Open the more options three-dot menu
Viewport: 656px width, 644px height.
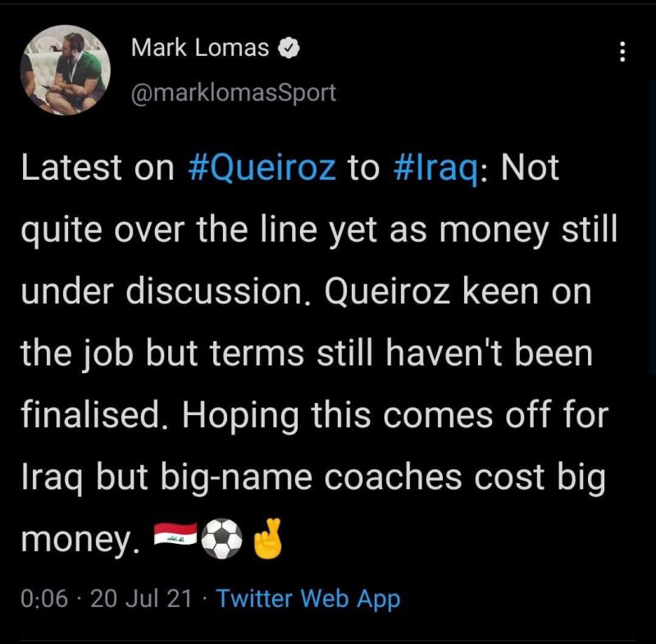tap(622, 53)
